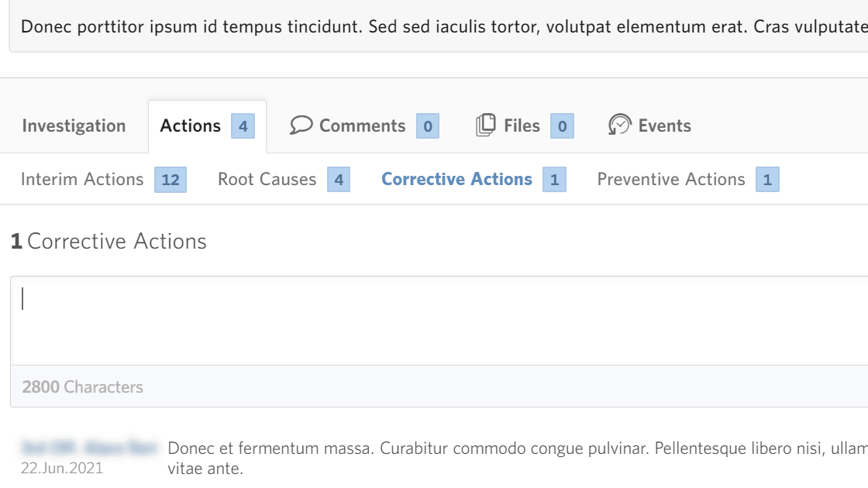
Task: Click the "0" badge next to Files
Action: click(562, 125)
